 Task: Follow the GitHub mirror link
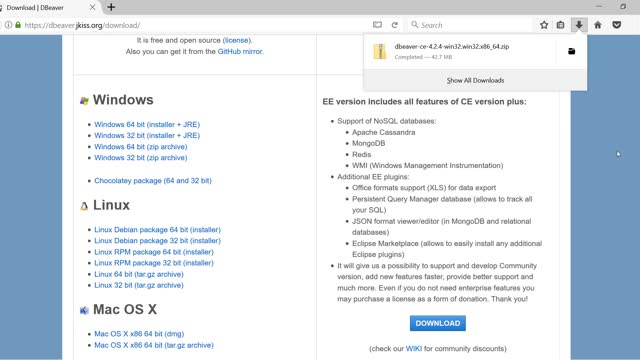240,51
